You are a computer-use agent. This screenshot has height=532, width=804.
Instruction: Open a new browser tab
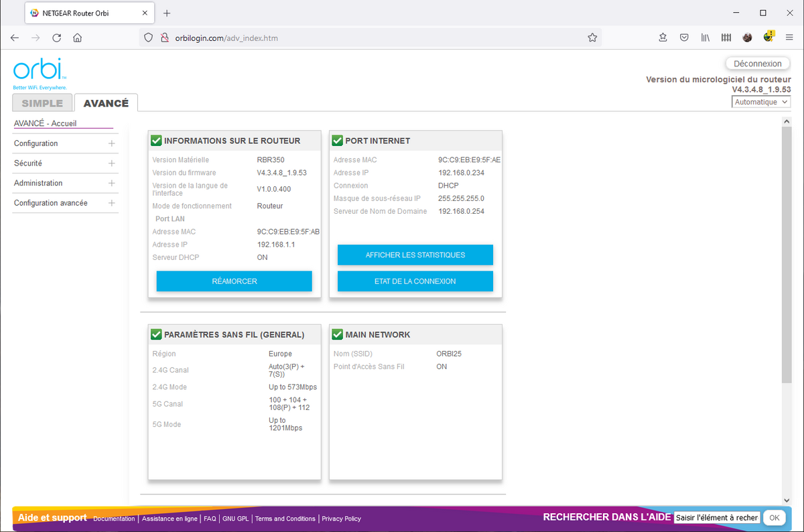click(x=167, y=13)
